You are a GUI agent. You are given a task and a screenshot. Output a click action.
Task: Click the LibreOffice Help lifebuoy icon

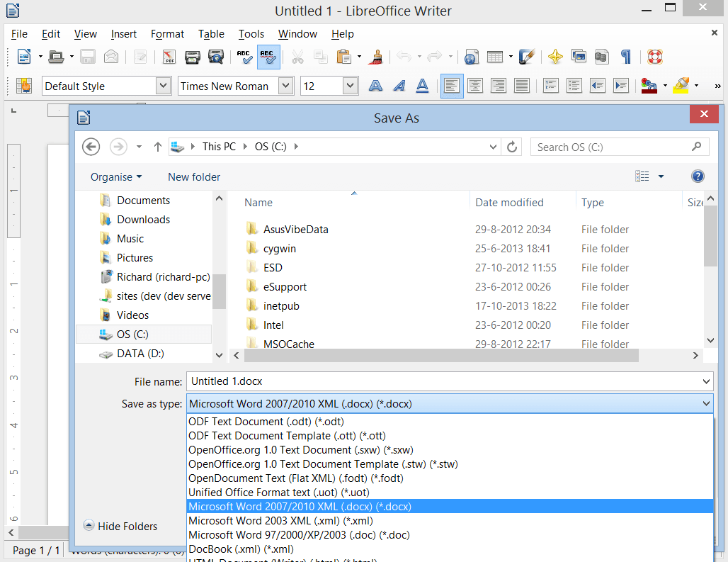coord(654,57)
